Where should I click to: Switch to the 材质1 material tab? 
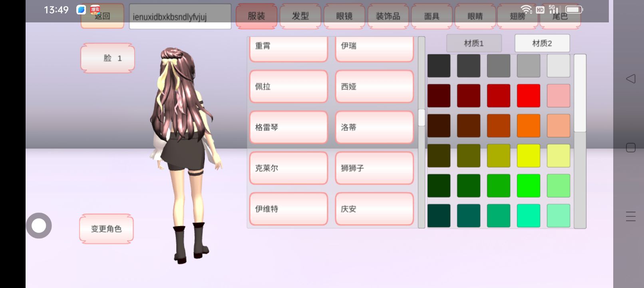tap(474, 43)
